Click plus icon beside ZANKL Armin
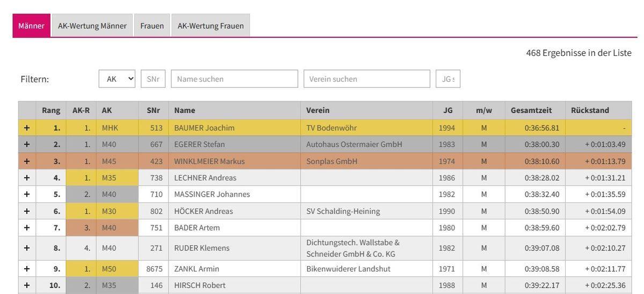The width and height of the screenshot is (644, 294). coord(27,269)
